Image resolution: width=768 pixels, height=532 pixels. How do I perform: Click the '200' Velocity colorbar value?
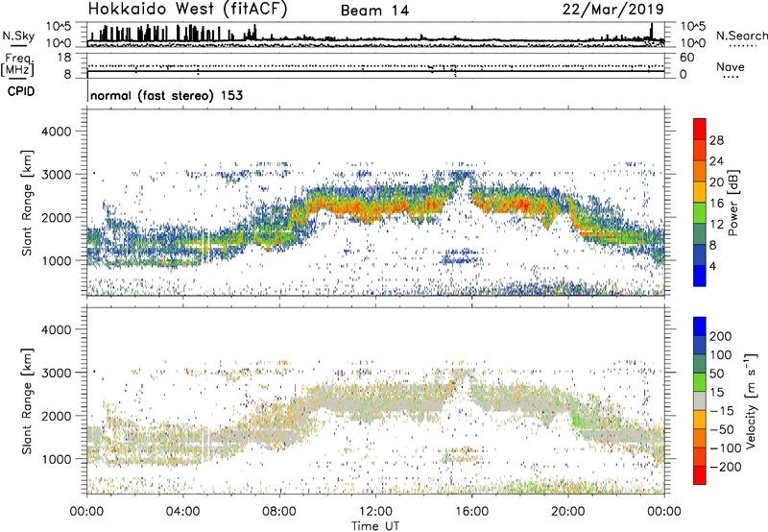tap(721, 336)
